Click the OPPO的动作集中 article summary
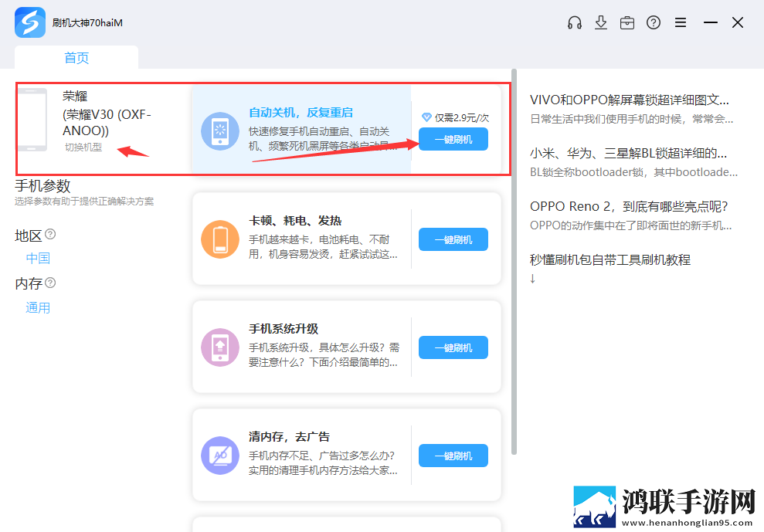Image resolution: width=764 pixels, height=532 pixels. coord(630,225)
